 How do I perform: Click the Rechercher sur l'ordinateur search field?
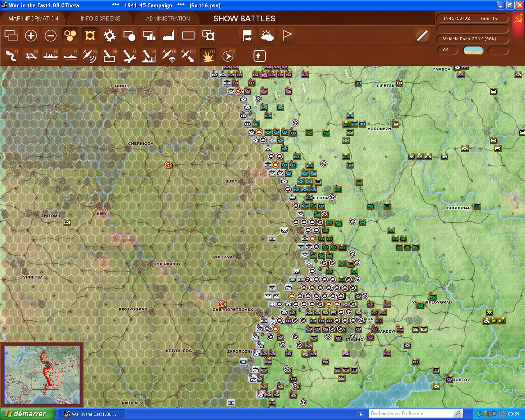(411, 413)
